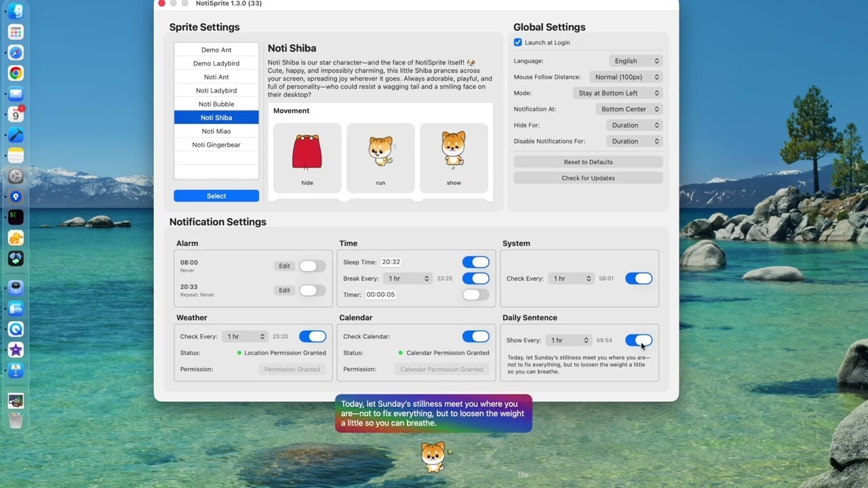Select the "run" movement animation card

tap(380, 157)
